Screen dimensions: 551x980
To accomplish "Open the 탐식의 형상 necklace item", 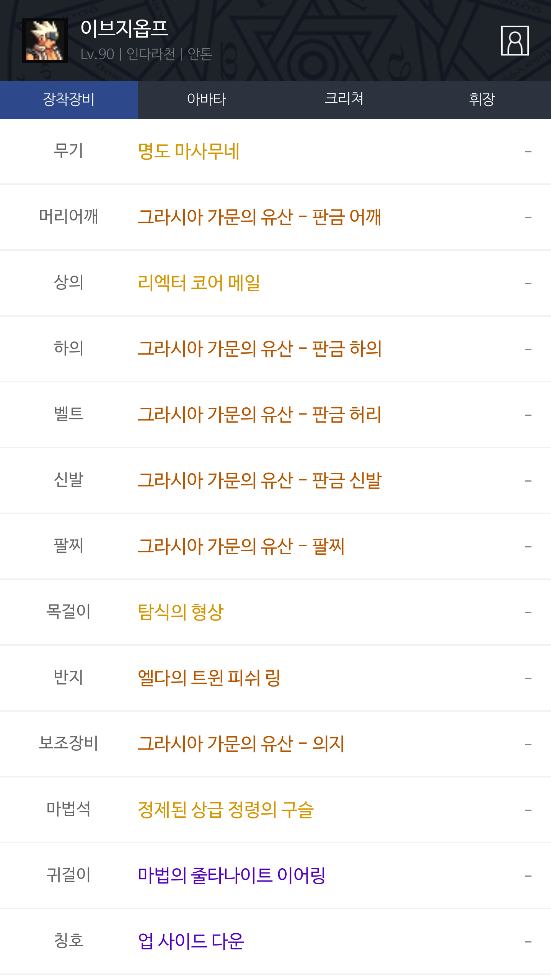I will pos(181,612).
